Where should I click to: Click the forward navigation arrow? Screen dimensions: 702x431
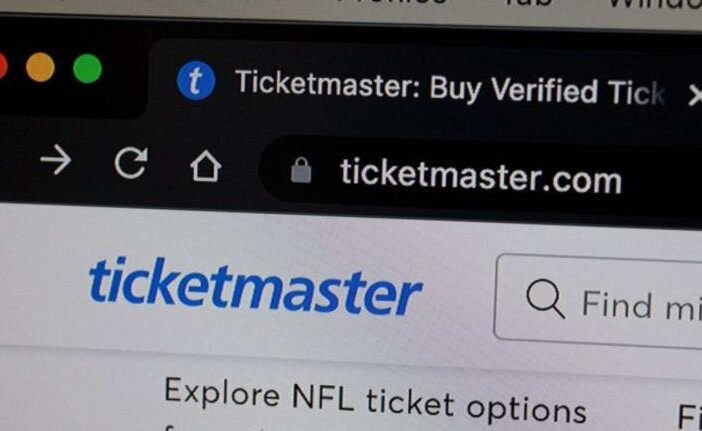56,160
